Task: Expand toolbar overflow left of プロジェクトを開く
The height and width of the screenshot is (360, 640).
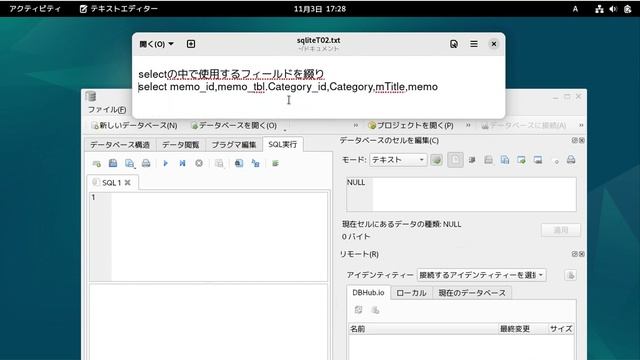Action: pyautogui.click(x=356, y=125)
